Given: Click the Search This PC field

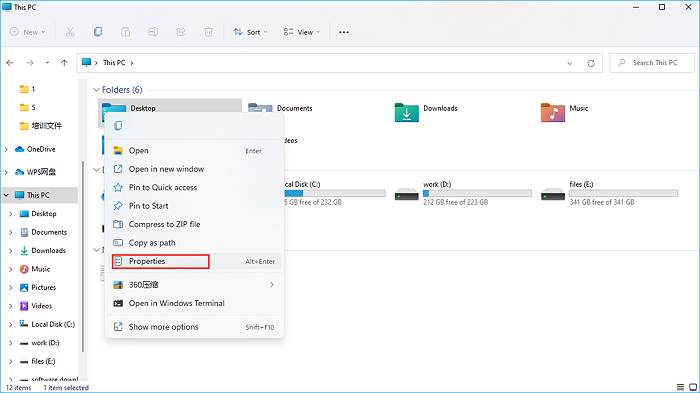Looking at the screenshot, I should (652, 63).
